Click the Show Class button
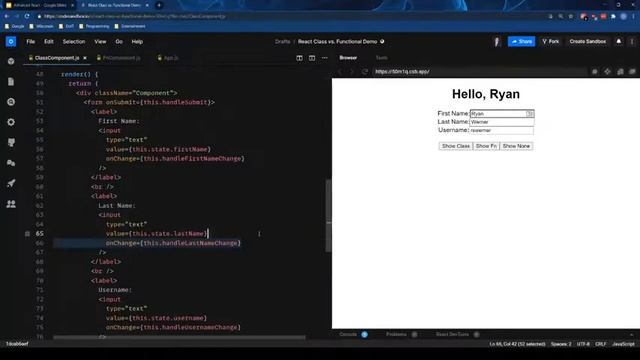This screenshot has height=360, width=640. tap(456, 146)
